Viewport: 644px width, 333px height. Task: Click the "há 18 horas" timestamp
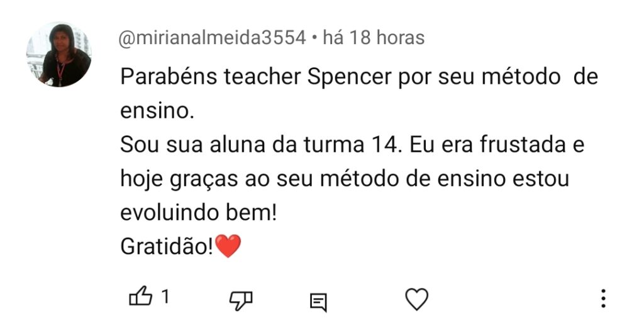click(x=373, y=38)
